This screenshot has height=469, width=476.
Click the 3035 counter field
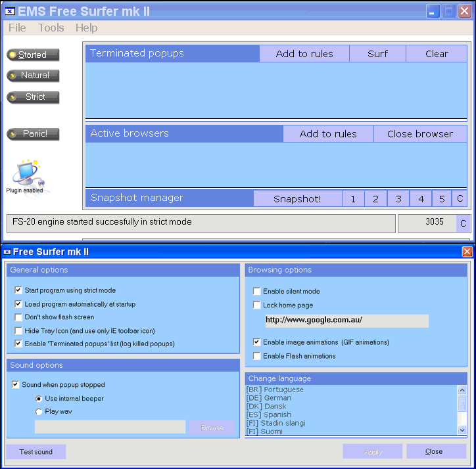click(x=427, y=223)
